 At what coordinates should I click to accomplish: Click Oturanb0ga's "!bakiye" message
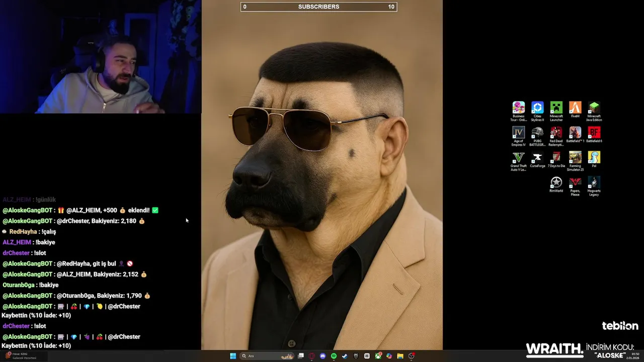coord(30,285)
